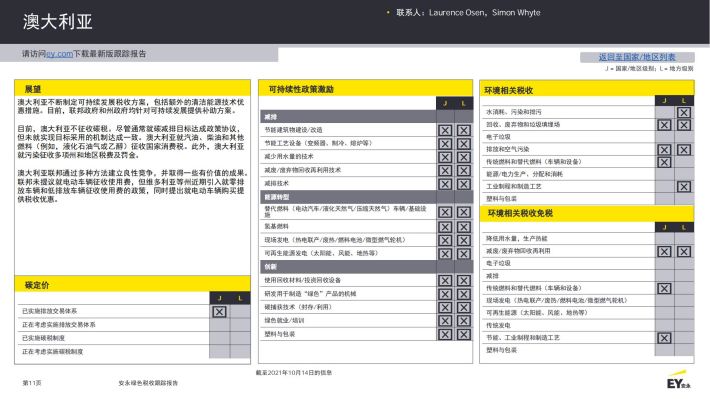Toggle J checkbox for 节能建筑物建设/改造

(x=445, y=130)
